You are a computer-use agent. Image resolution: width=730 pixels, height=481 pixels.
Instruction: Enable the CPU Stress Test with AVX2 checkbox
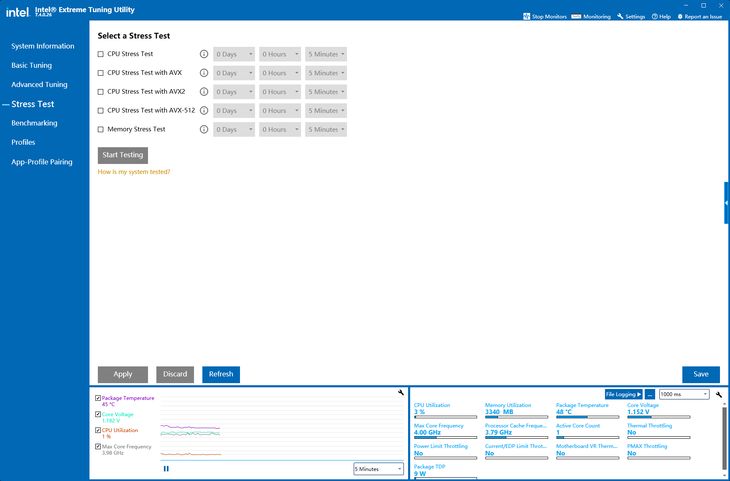(101, 92)
